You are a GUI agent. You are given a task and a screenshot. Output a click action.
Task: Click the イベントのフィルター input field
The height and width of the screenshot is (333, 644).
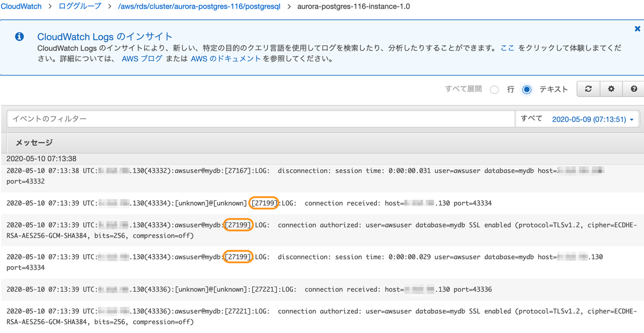coord(260,119)
